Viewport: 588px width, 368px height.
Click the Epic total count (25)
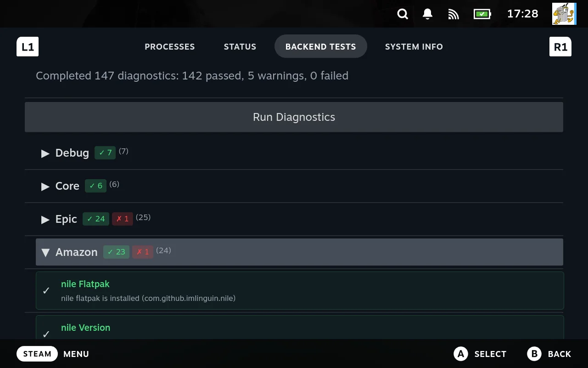coord(143,217)
